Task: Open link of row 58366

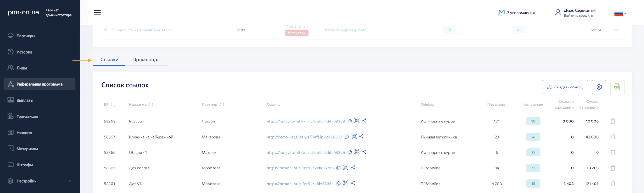Action: tap(306, 152)
